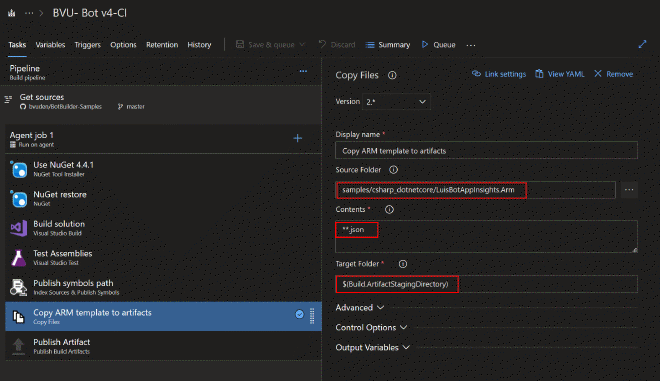Remove the task via Remove link

pos(614,74)
